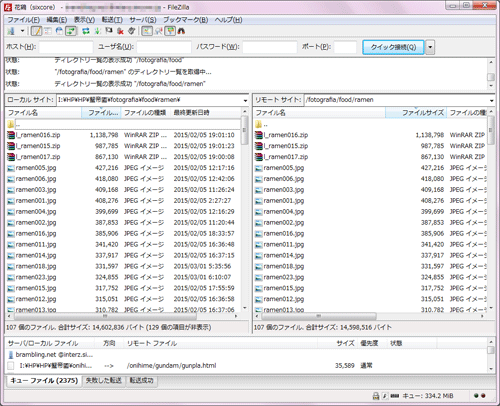
Task: Expand the quick connect history dropdown
Action: [x=430, y=47]
